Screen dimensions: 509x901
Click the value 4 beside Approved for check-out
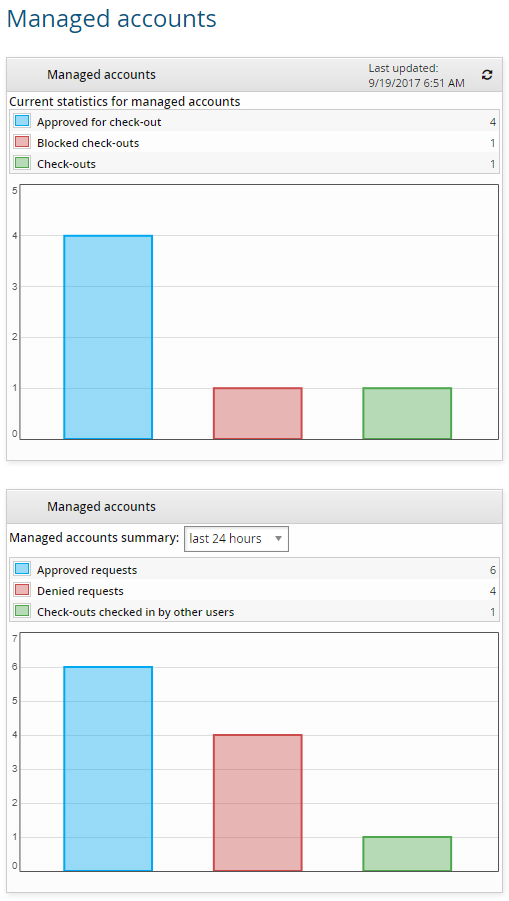(x=493, y=122)
